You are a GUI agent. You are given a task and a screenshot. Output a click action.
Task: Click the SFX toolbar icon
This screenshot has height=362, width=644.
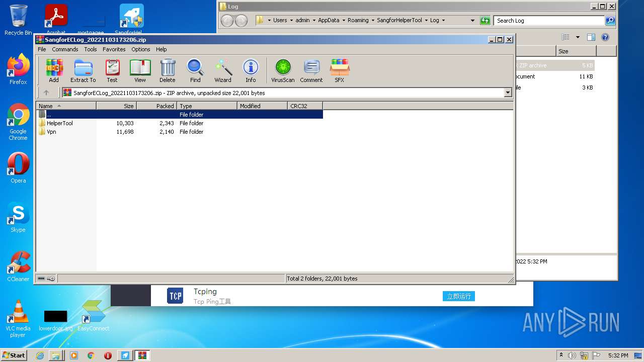tap(340, 71)
